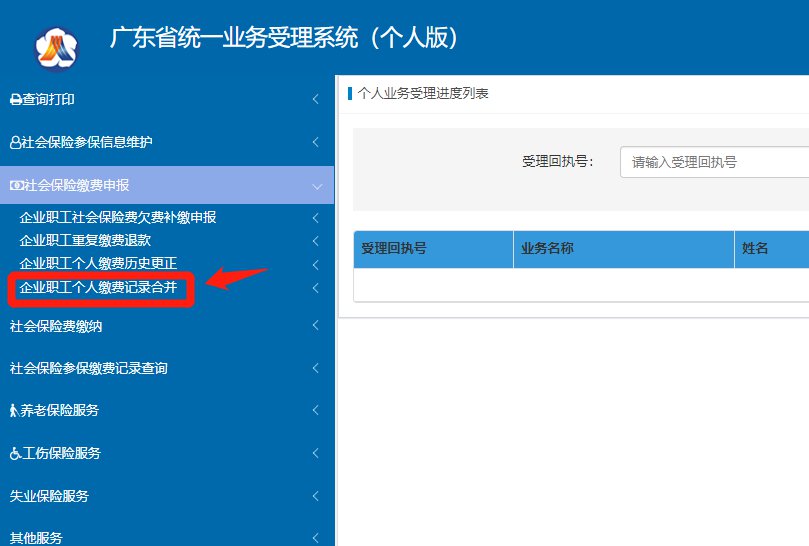
Task: Expand chevron for 企业职工重复缴费退款
Action: 316,241
